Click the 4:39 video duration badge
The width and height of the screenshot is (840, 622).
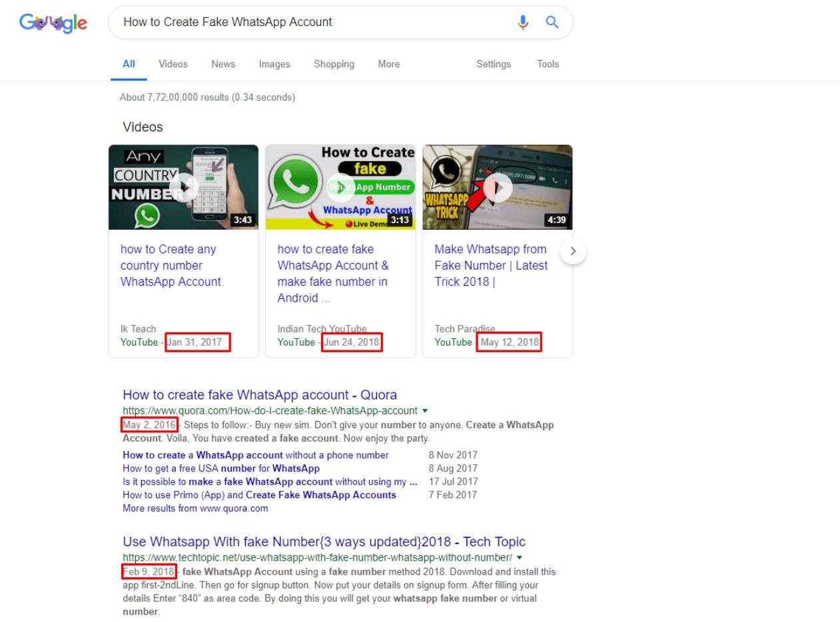click(x=556, y=221)
